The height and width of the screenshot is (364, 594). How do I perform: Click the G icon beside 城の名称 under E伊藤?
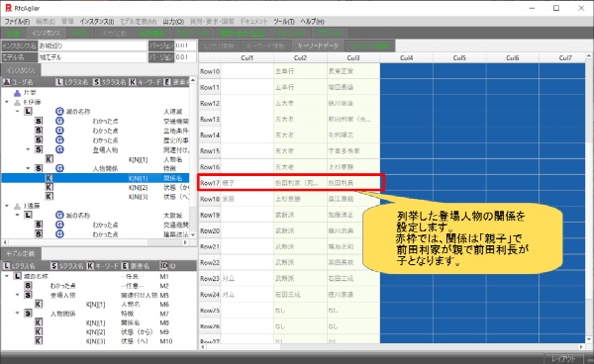(x=59, y=111)
